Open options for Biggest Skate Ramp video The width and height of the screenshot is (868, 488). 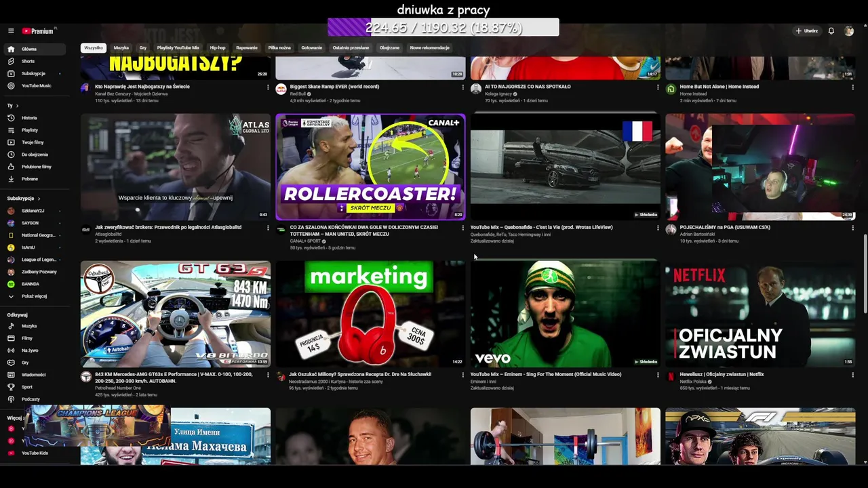tap(463, 87)
